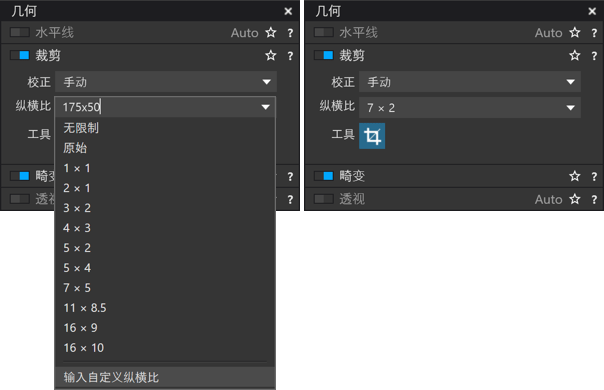Toggle 畸变 switch in right panel
604x390 pixels.
point(324,176)
